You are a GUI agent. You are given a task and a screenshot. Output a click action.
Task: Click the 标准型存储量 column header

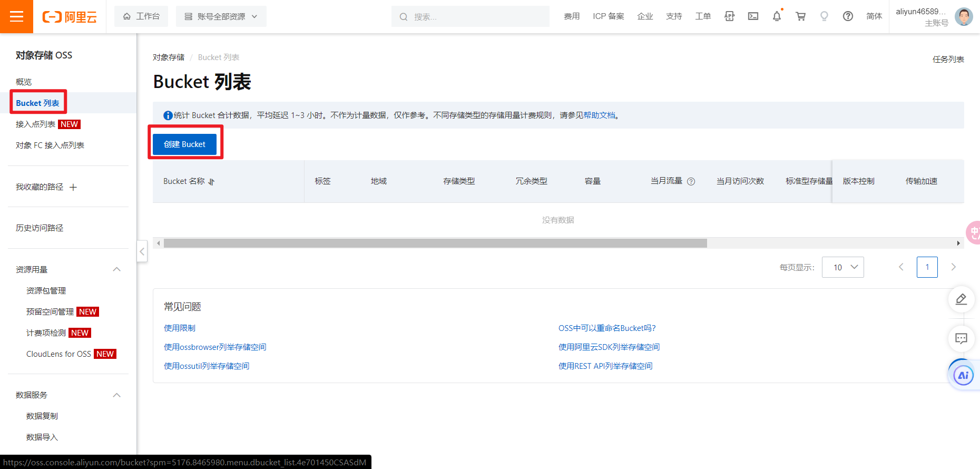(809, 181)
